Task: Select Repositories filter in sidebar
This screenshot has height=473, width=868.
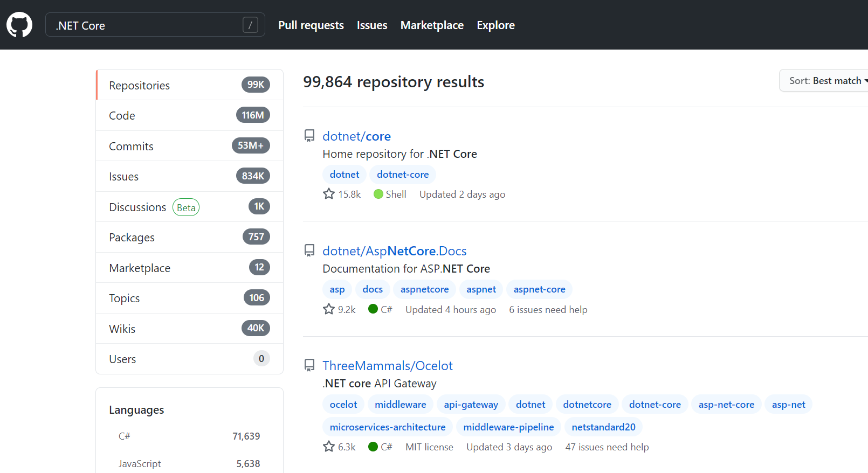Action: coord(190,85)
